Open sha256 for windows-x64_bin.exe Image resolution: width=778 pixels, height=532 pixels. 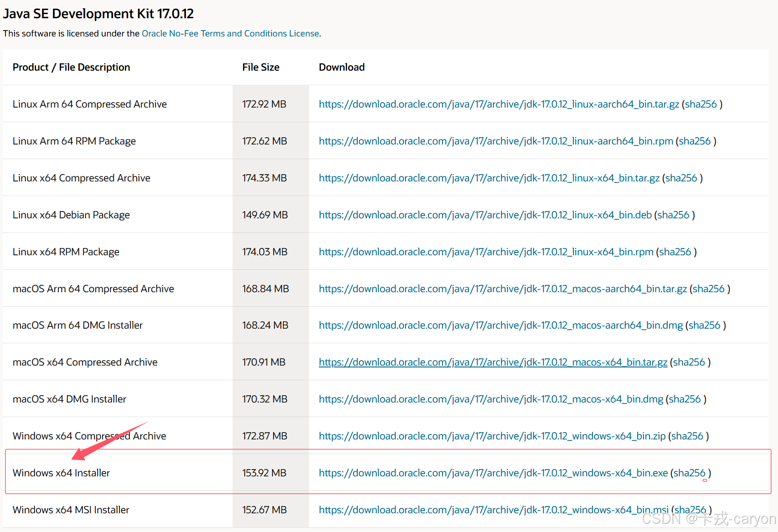point(689,473)
